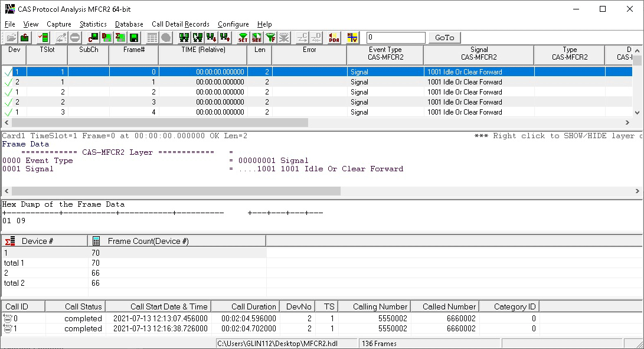Screen dimensions: 644x349
Task: Click call start time 2021-07-13 12:13:07.456000
Action: 160,318
